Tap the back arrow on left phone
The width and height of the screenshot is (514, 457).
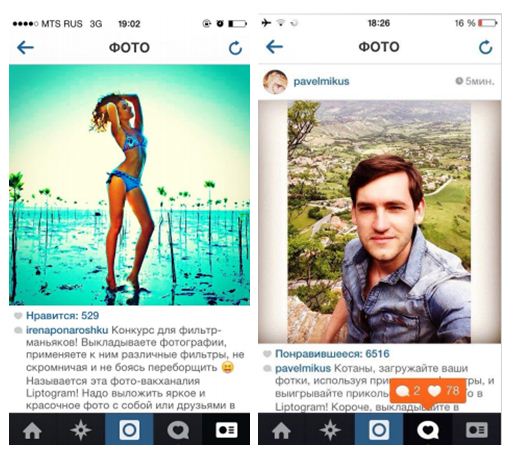pyautogui.click(x=25, y=48)
